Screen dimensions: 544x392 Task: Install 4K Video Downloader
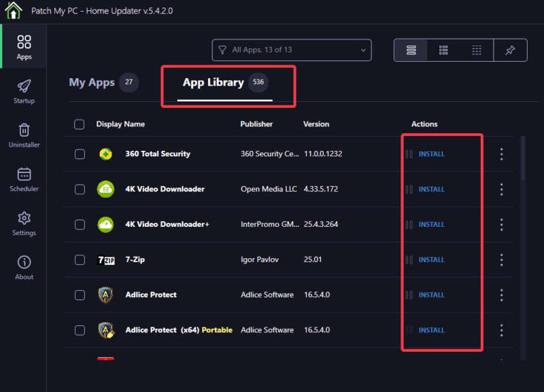click(430, 189)
